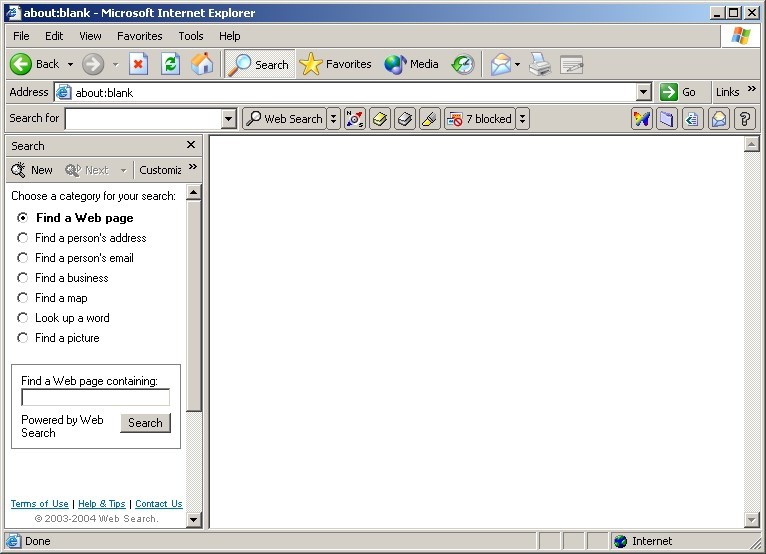
Task: Open the History clock icon
Action: click(x=463, y=64)
